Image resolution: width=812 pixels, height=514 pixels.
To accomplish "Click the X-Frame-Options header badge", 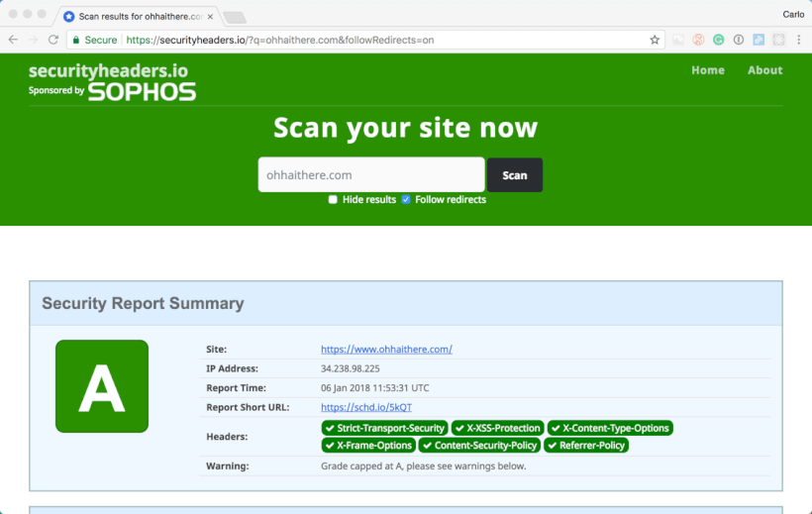I will coord(368,445).
